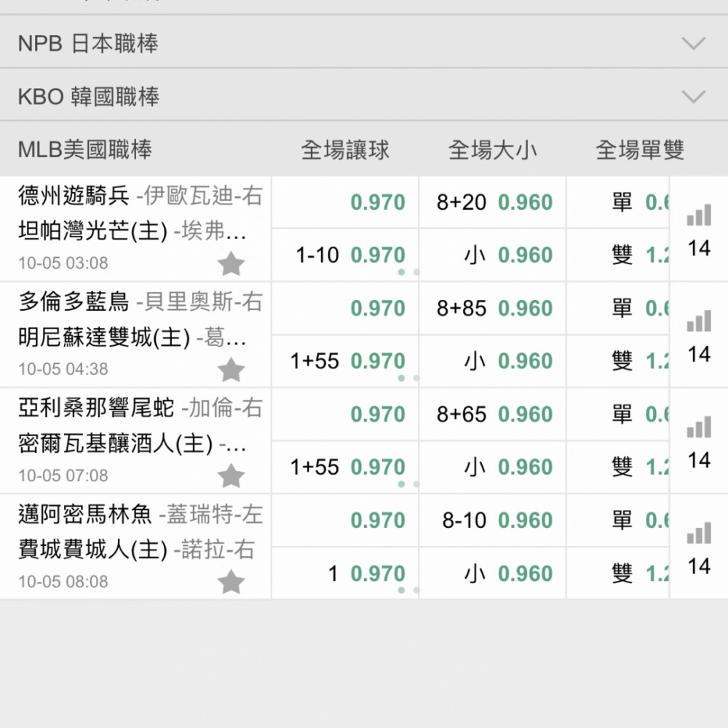This screenshot has width=728, height=728.
Task: Open 亞利桑那響尾蛇 -加倫-右 team row
Action: (x=141, y=408)
